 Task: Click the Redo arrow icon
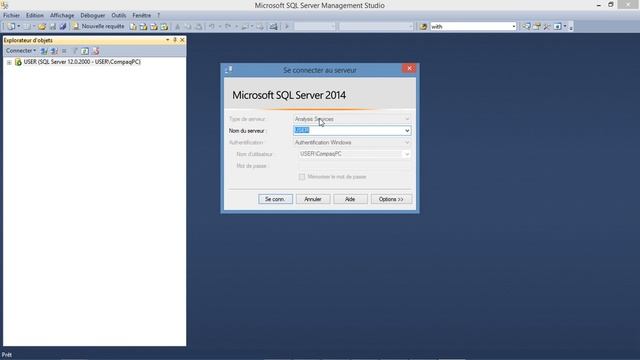point(228,27)
